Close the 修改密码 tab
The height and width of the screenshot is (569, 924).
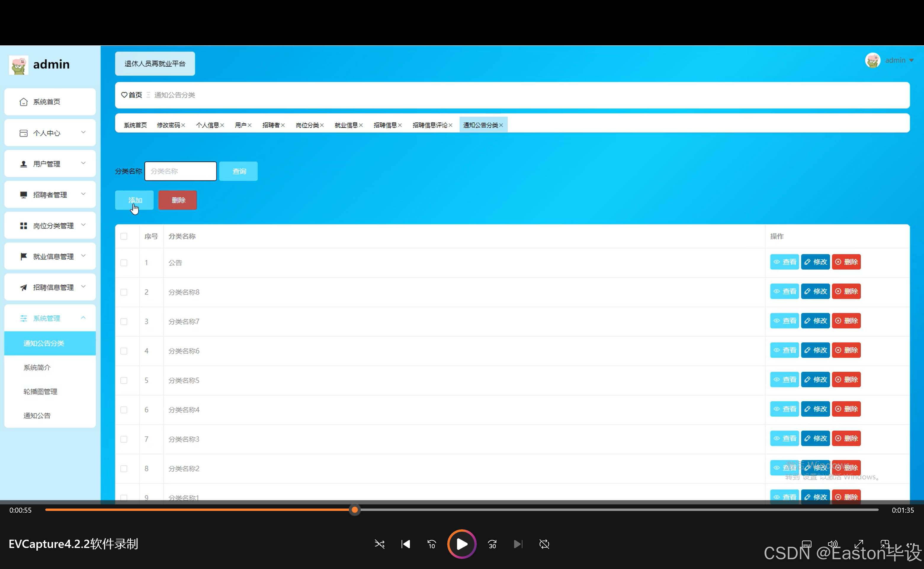tap(183, 125)
